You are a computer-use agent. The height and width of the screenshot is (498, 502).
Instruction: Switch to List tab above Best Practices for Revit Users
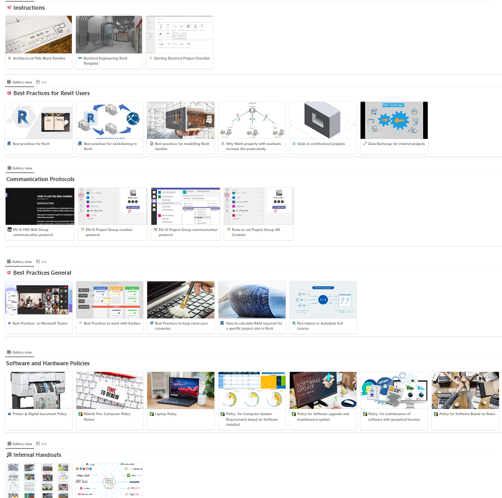click(41, 82)
